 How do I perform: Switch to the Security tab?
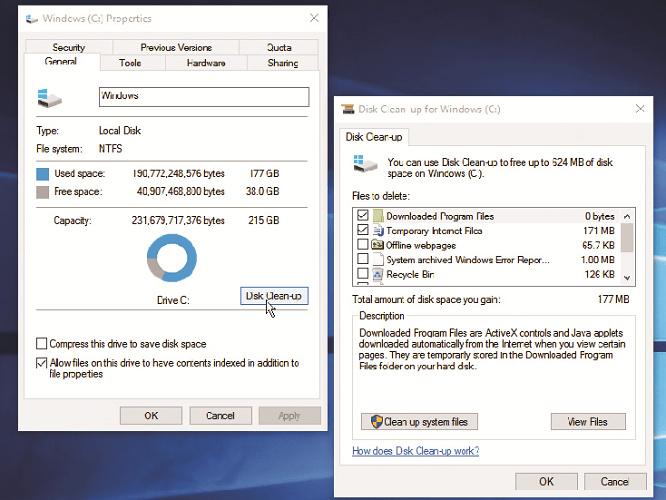click(69, 47)
